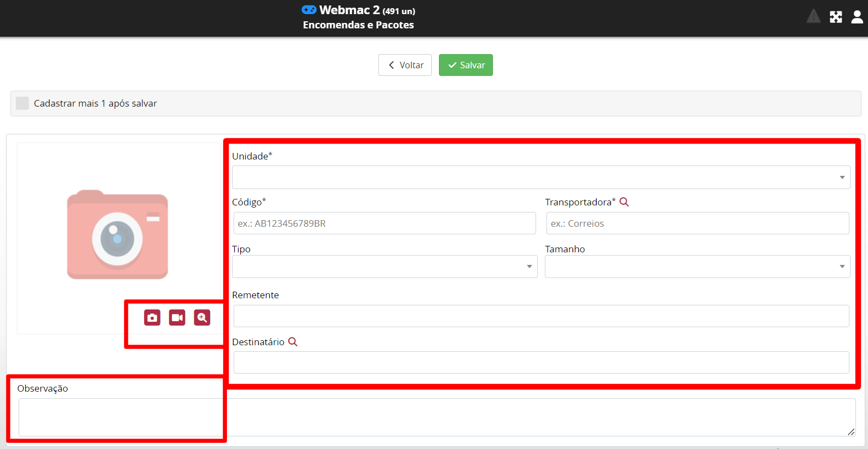868x449 pixels.
Task: Click the video camera icon
Action: (x=177, y=317)
